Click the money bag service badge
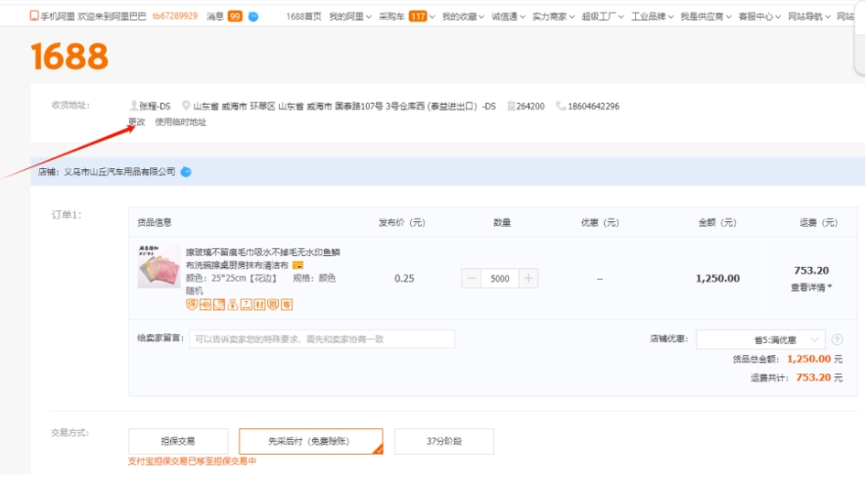The width and height of the screenshot is (868, 484). coord(233,304)
